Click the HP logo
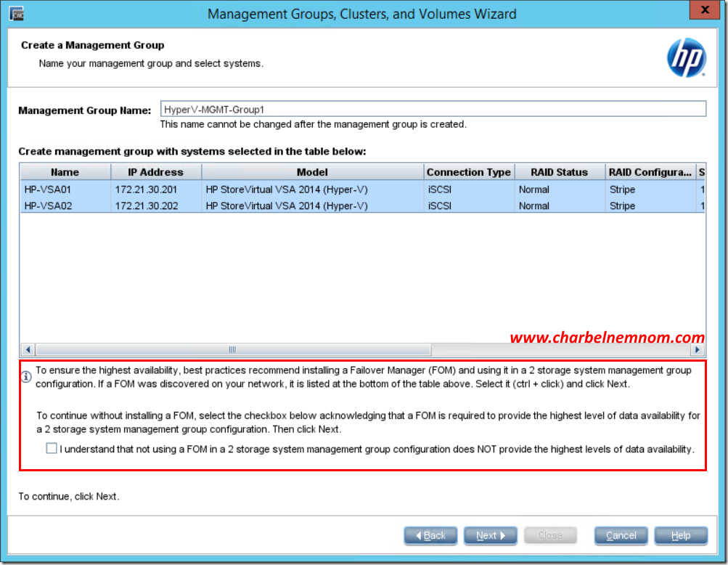Image resolution: width=728 pixels, height=565 pixels. pos(686,57)
